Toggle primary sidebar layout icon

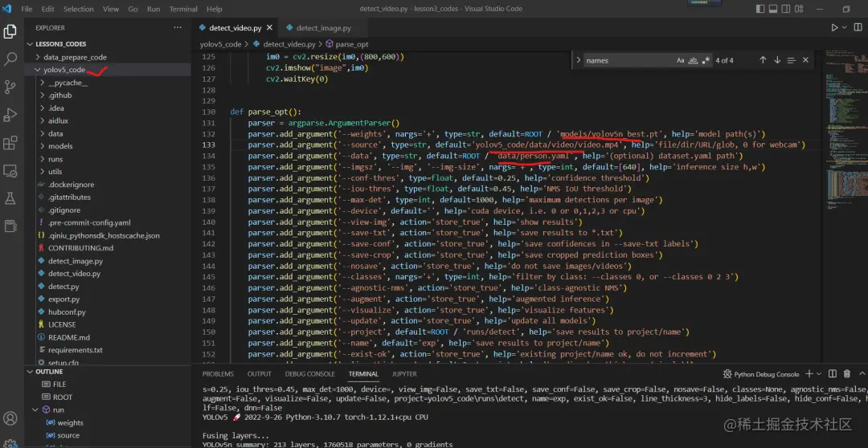point(760,9)
